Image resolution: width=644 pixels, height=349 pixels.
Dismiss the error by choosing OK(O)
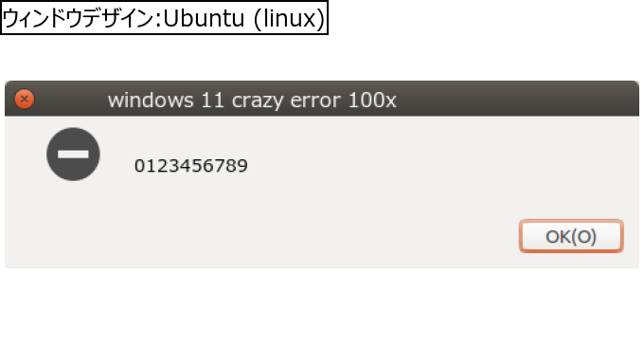coord(571,236)
